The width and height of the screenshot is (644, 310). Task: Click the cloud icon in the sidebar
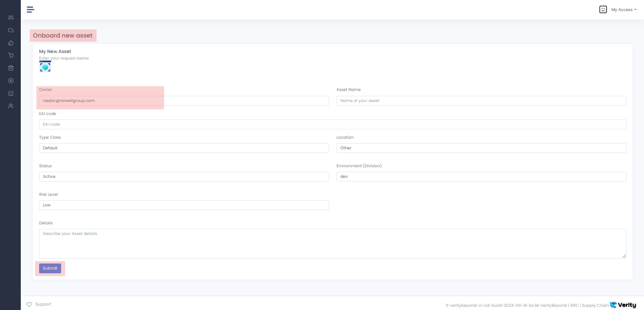pyautogui.click(x=11, y=30)
